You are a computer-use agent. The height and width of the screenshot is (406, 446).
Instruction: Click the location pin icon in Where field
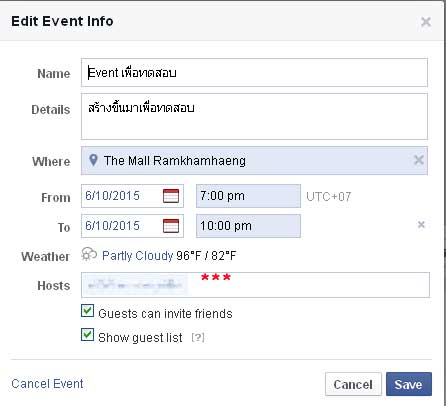coord(93,160)
